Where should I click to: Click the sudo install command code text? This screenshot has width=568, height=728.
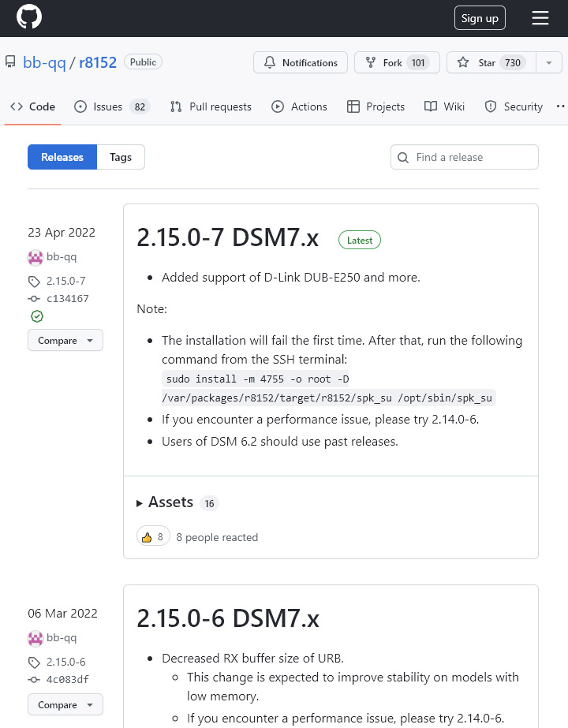pyautogui.click(x=329, y=388)
